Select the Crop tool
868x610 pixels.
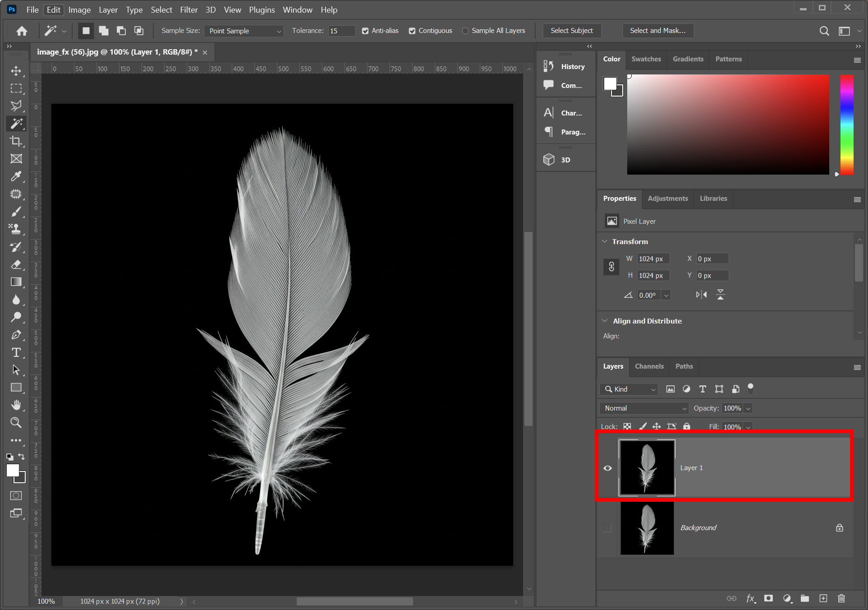click(x=16, y=141)
